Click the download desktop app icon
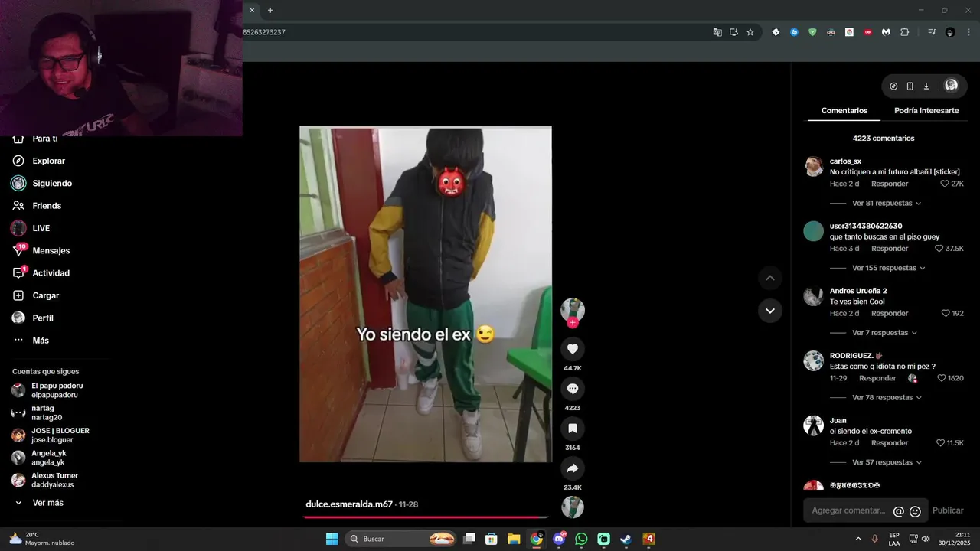Image resolution: width=980 pixels, height=551 pixels. pyautogui.click(x=926, y=86)
